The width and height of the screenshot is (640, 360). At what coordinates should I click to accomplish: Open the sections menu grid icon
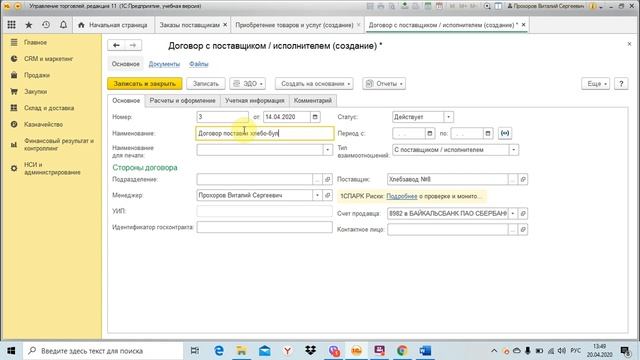click(11, 25)
